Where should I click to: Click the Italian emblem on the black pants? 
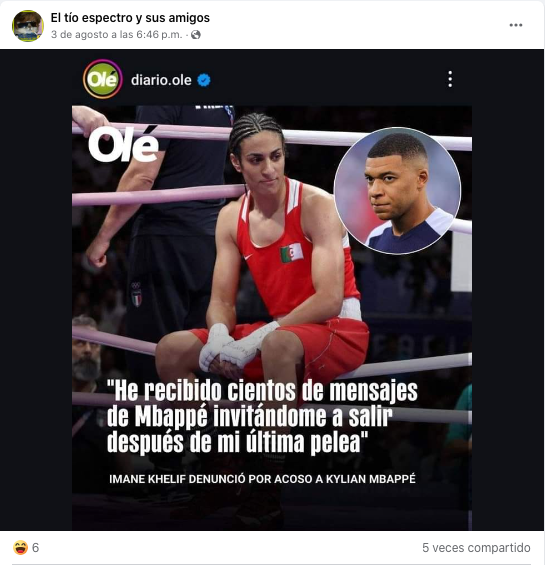136,294
